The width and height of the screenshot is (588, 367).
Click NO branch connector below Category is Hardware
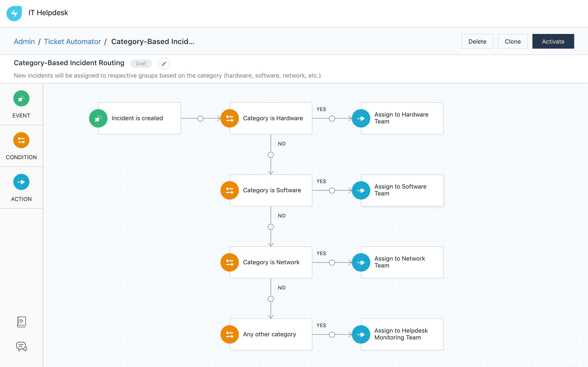pyautogui.click(x=271, y=155)
